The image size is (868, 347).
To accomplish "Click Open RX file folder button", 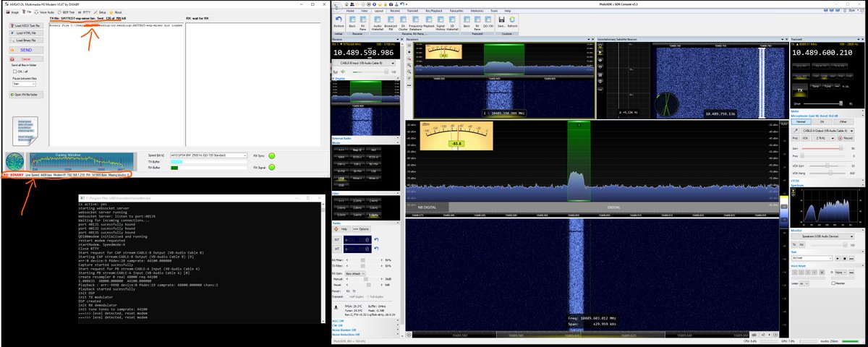I will 26,95.
